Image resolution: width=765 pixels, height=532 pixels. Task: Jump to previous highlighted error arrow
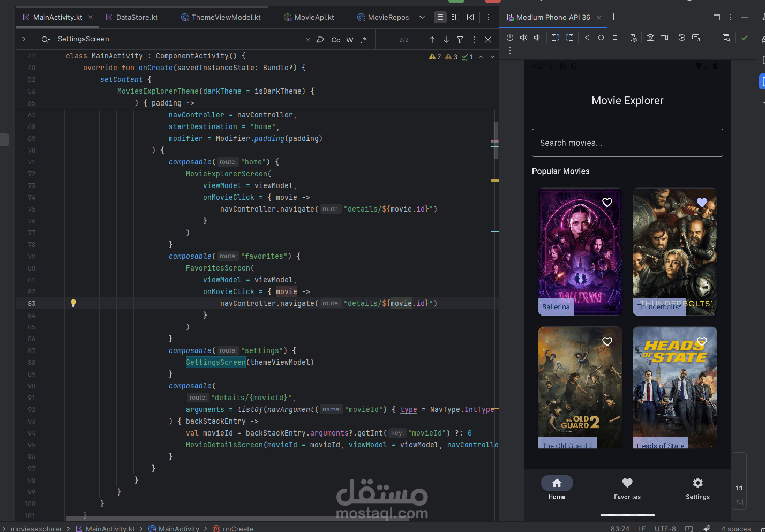point(481,57)
